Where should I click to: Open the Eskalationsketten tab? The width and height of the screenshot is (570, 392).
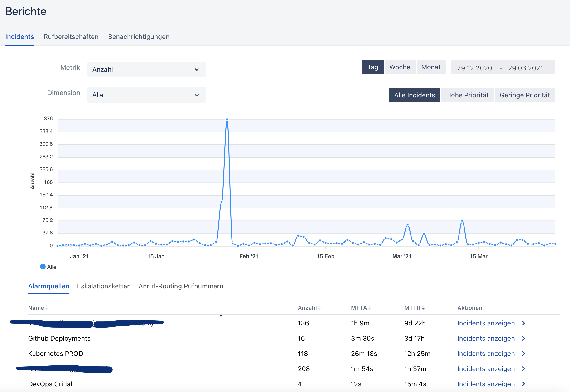104,286
